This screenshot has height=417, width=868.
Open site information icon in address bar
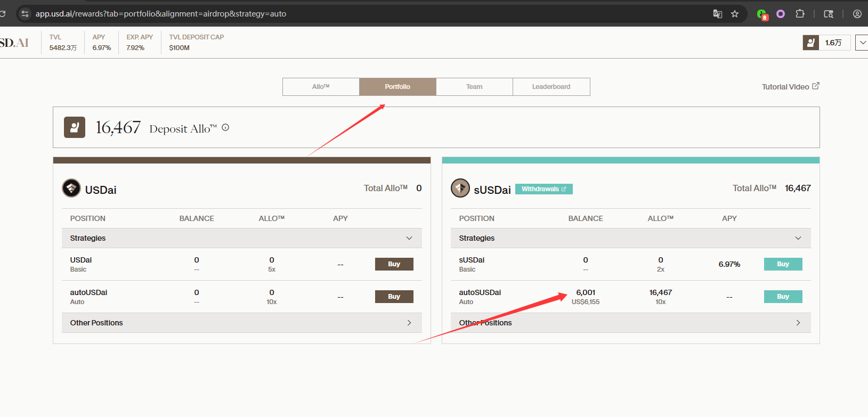25,14
